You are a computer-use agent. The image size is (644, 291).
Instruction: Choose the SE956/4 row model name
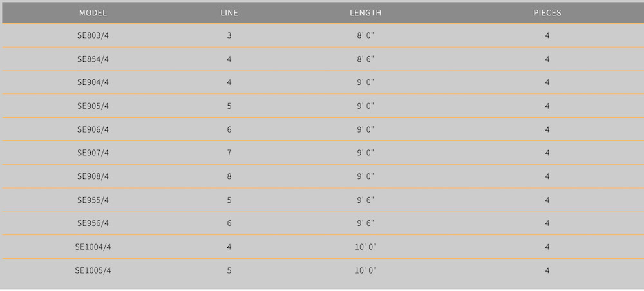(x=93, y=223)
